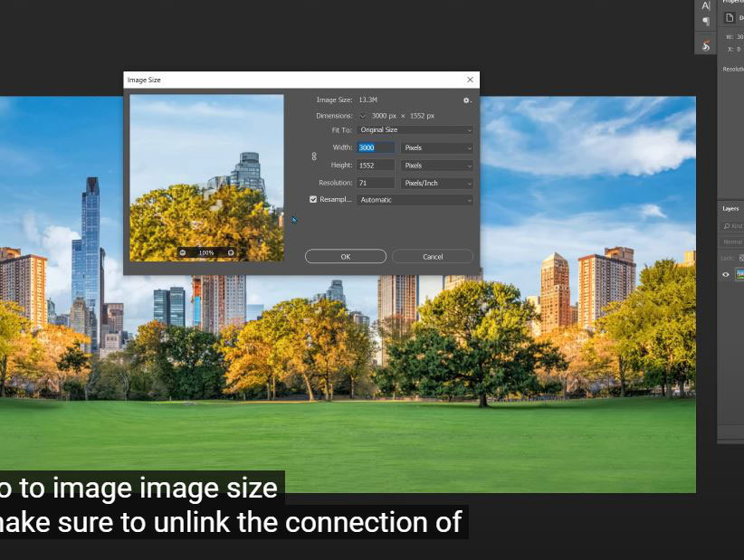The width and height of the screenshot is (744, 560).
Task: Open the Normal blend mode dropdown in Layers
Action: pyautogui.click(x=732, y=242)
